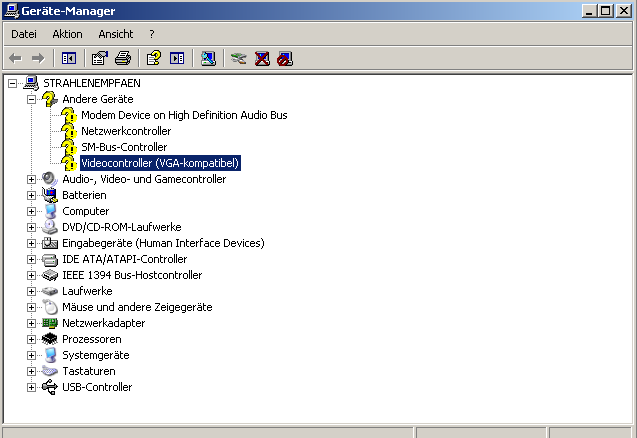Click the Laufwerke drive icon
637x438 pixels.
50,291
